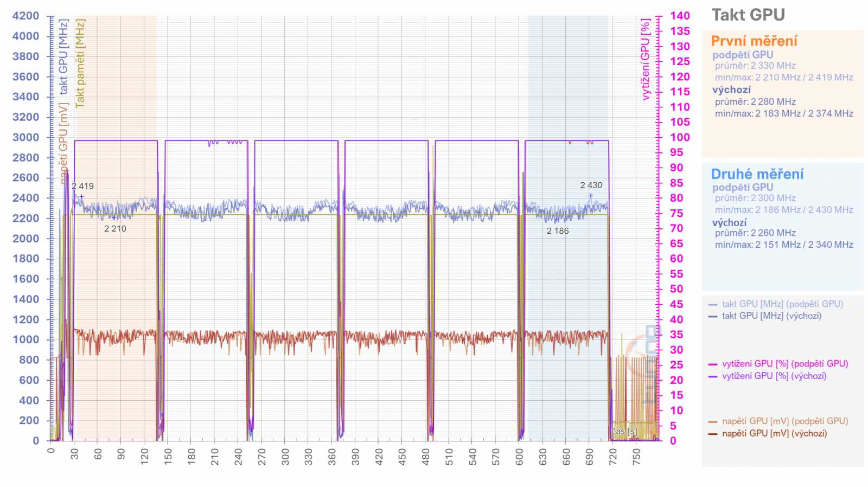Click the 4200 left axis tick label
868x487 pixels.
26,16
